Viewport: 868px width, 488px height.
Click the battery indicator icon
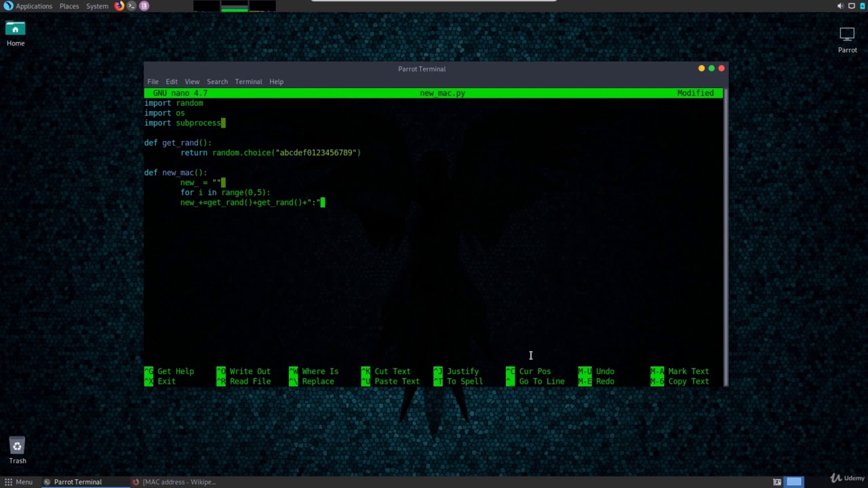[862, 6]
